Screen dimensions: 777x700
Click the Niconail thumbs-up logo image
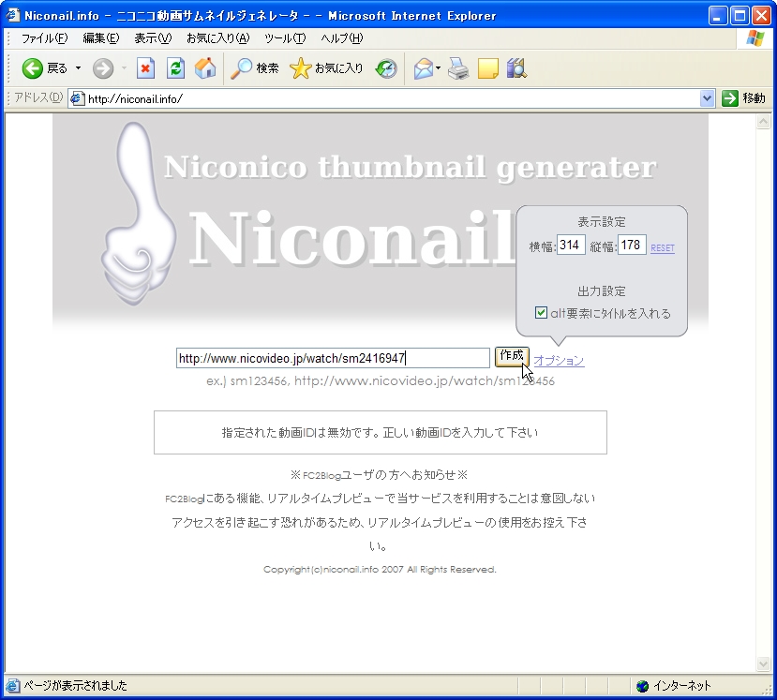point(139,214)
